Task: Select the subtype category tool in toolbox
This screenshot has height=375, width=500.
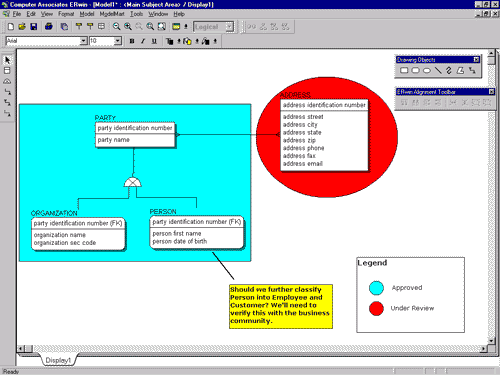Action: coord(7,81)
